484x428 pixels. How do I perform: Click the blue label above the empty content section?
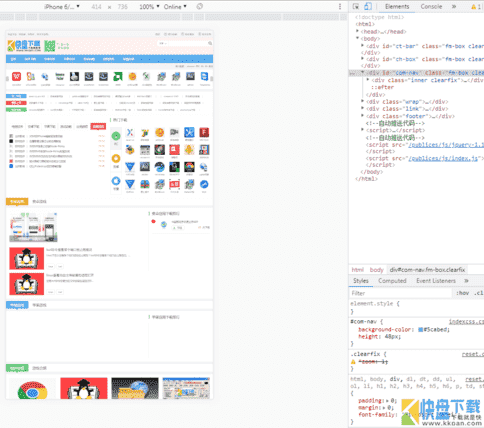pyautogui.click(x=17, y=305)
